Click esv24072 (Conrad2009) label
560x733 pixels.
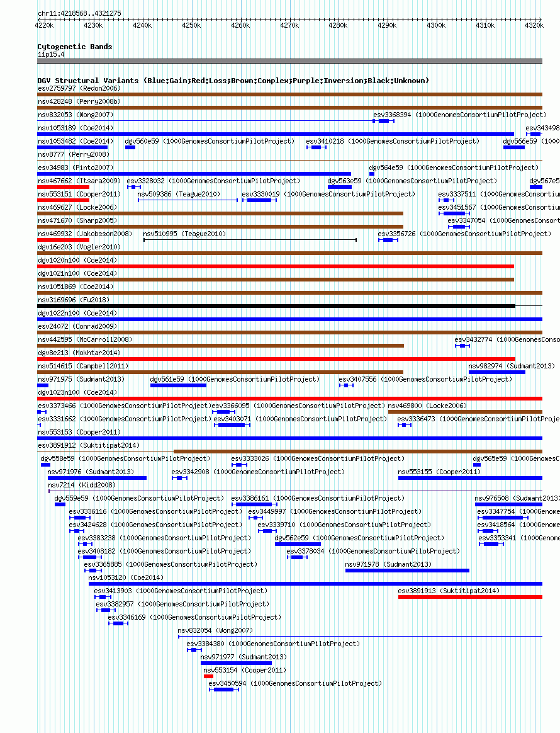pyautogui.click(x=77, y=326)
